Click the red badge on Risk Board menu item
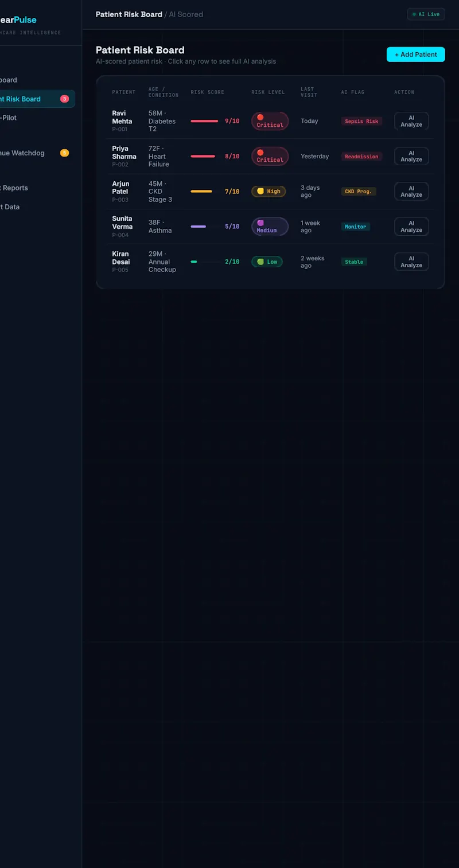 tap(64, 99)
